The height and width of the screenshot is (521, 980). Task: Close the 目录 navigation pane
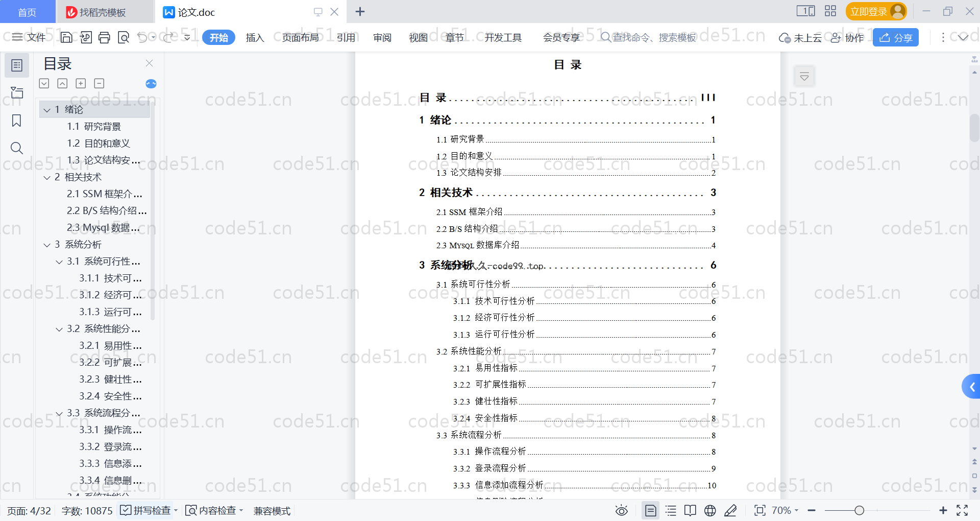[x=149, y=63]
